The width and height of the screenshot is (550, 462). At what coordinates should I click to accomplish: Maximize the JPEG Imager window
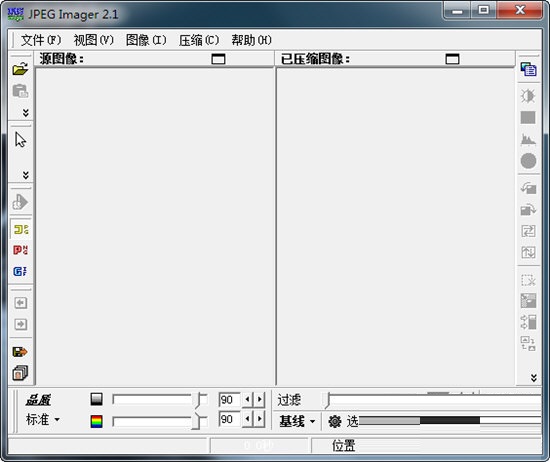[x=483, y=10]
